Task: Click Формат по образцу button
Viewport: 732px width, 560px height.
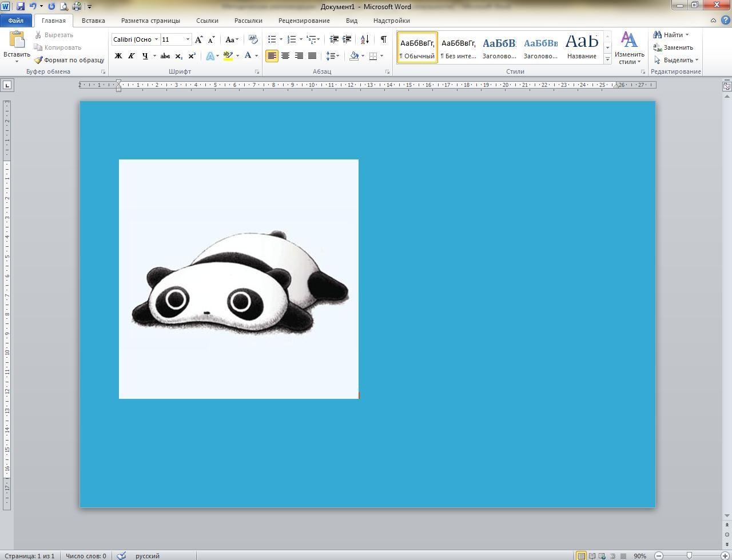Action: pyautogui.click(x=69, y=60)
